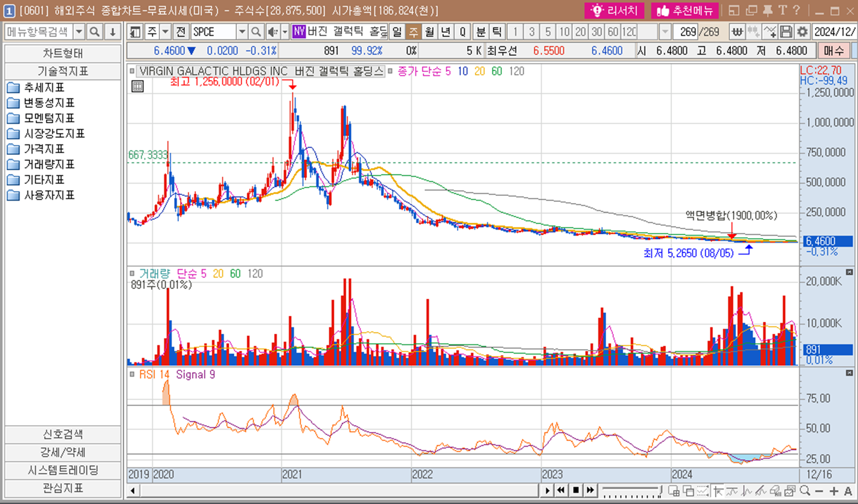This screenshot has height=504, width=858.
Task: Click the chart image capture icon
Action: (790, 491)
